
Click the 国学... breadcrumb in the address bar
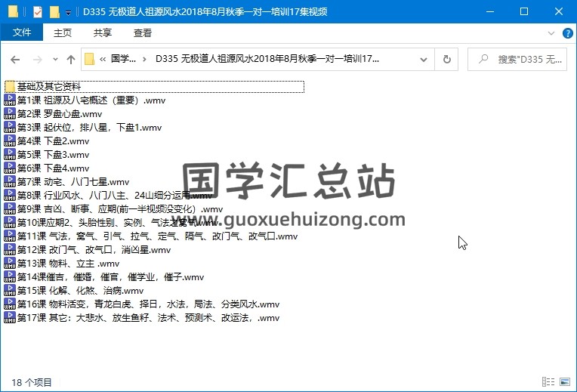tap(123, 59)
